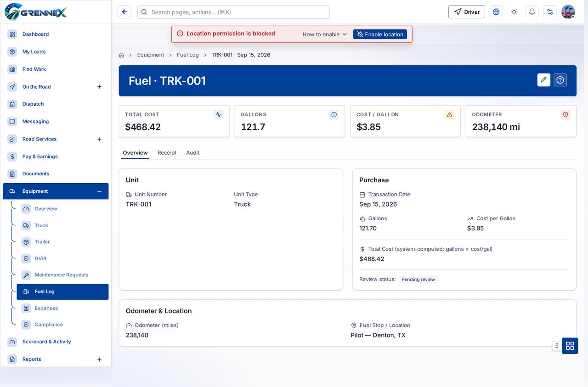The image size is (588, 387).
Task: Expand the Road Services menu
Action: pyautogui.click(x=99, y=139)
